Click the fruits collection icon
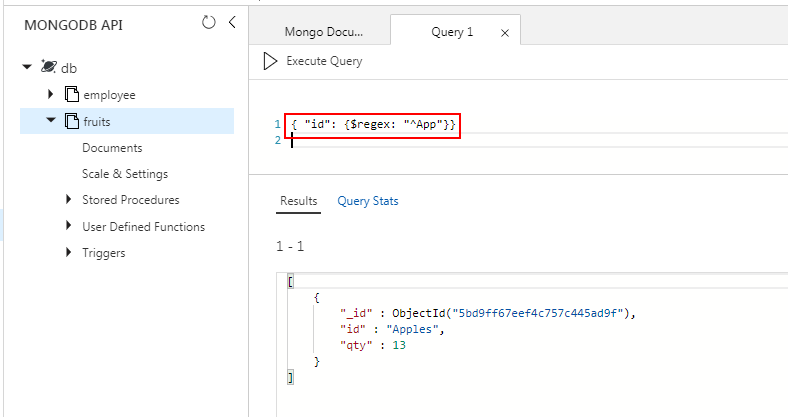Image resolution: width=788 pixels, height=417 pixels. [71, 121]
